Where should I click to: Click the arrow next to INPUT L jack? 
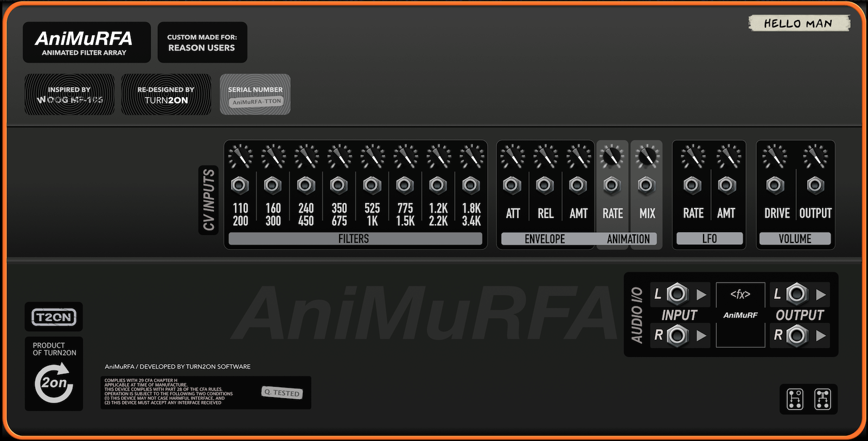click(x=701, y=295)
